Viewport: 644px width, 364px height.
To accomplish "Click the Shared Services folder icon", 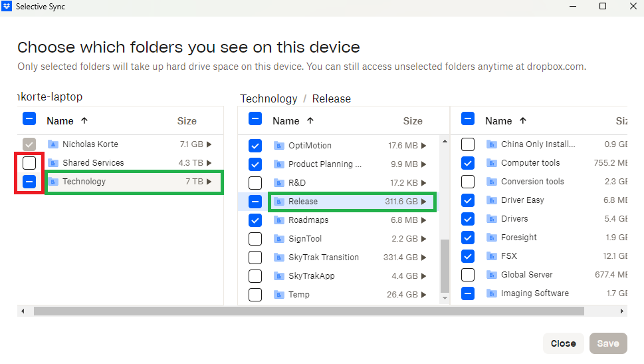I will pos(53,163).
